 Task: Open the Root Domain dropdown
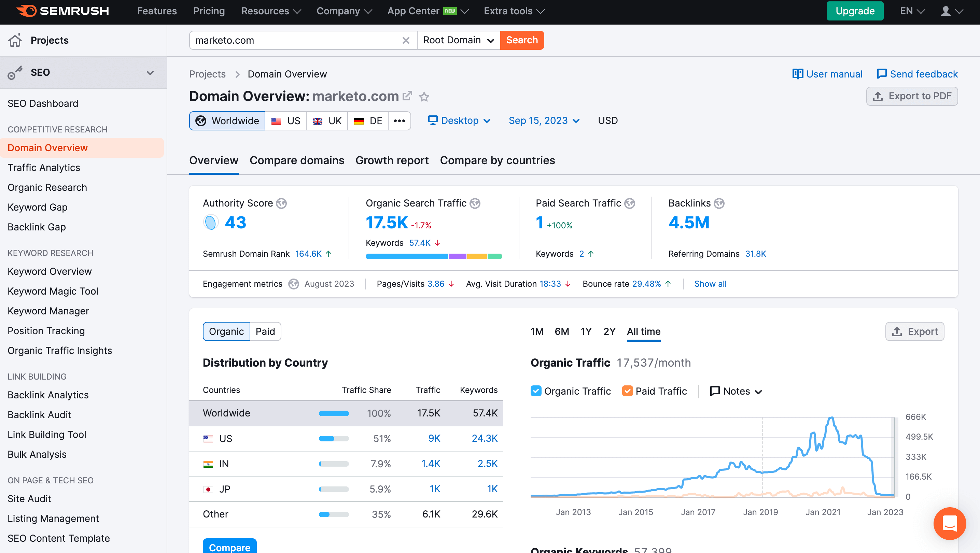point(459,40)
